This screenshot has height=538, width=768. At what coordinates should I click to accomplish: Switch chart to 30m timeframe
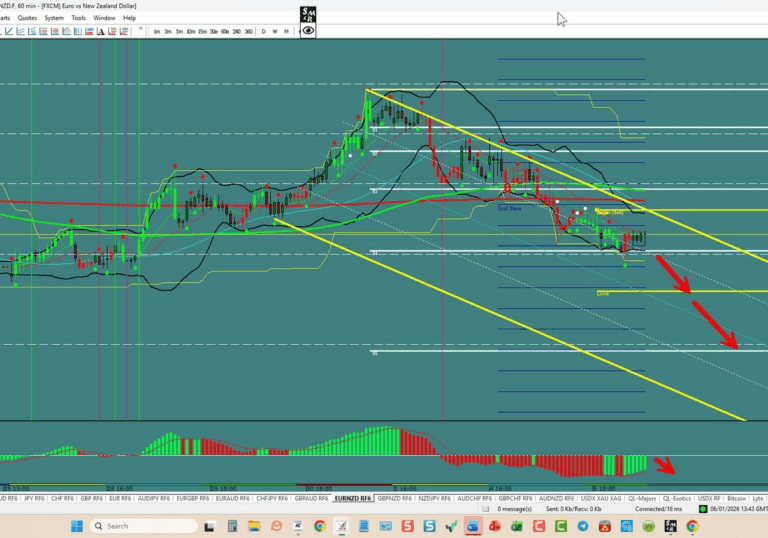coord(214,31)
